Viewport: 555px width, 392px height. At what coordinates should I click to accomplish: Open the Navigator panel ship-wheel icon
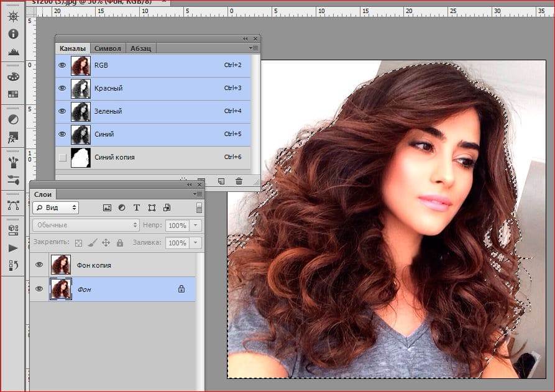[x=13, y=16]
